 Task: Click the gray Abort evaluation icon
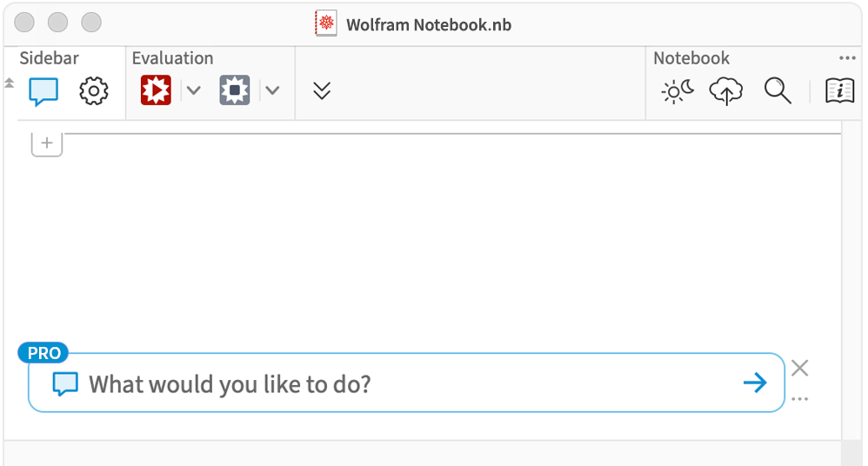click(x=235, y=90)
